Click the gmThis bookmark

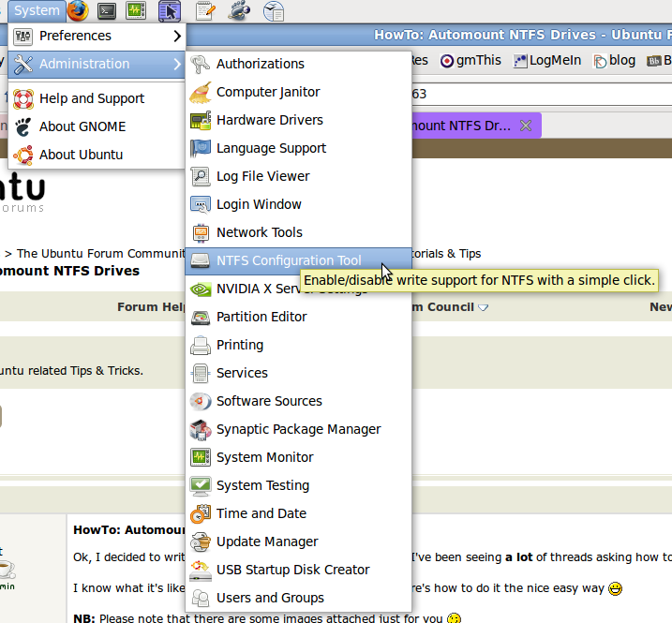pyautogui.click(x=470, y=60)
